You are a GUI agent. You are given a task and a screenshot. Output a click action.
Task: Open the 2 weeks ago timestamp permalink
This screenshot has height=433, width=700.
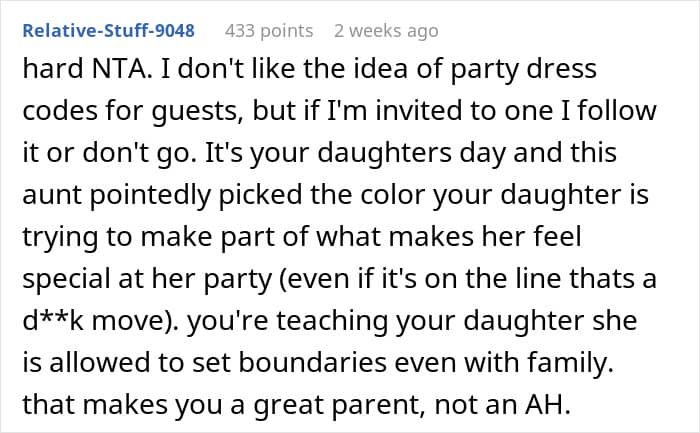[386, 31]
